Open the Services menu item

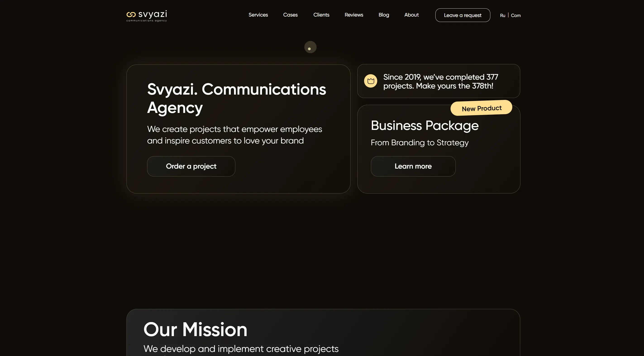pos(258,15)
